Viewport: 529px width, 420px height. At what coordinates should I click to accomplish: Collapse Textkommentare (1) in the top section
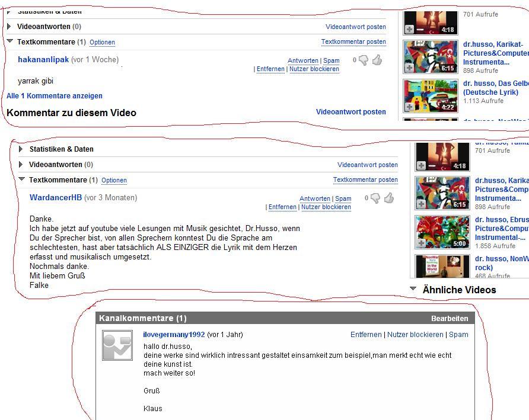(x=9, y=41)
